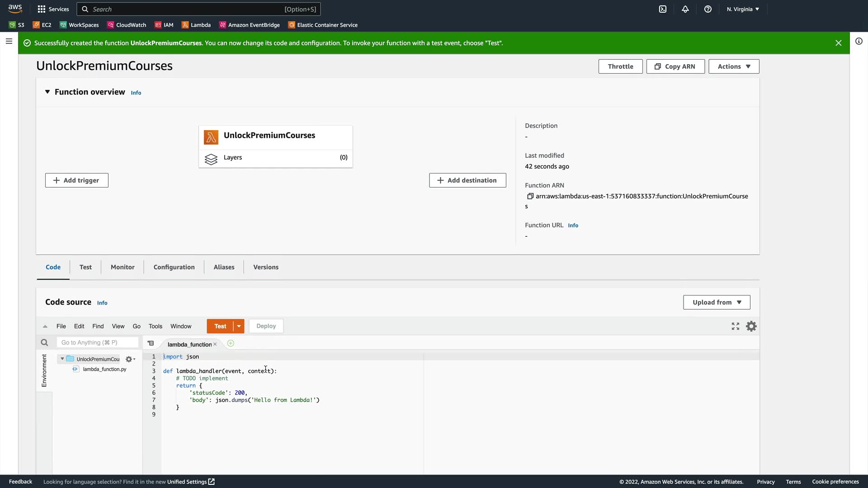The image size is (868, 488).
Task: Click the Add trigger button
Action: click(x=76, y=180)
